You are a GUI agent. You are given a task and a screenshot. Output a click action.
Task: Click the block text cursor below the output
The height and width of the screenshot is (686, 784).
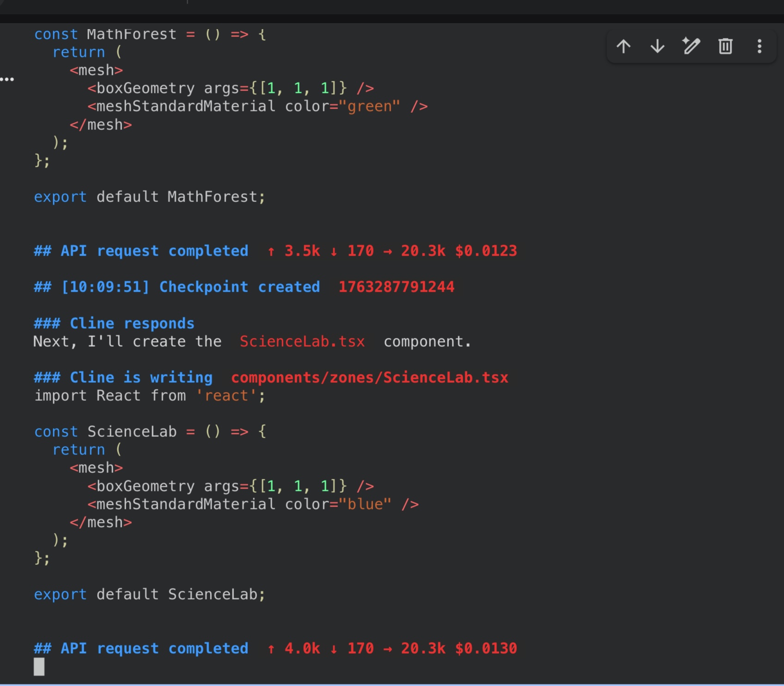[x=39, y=667]
